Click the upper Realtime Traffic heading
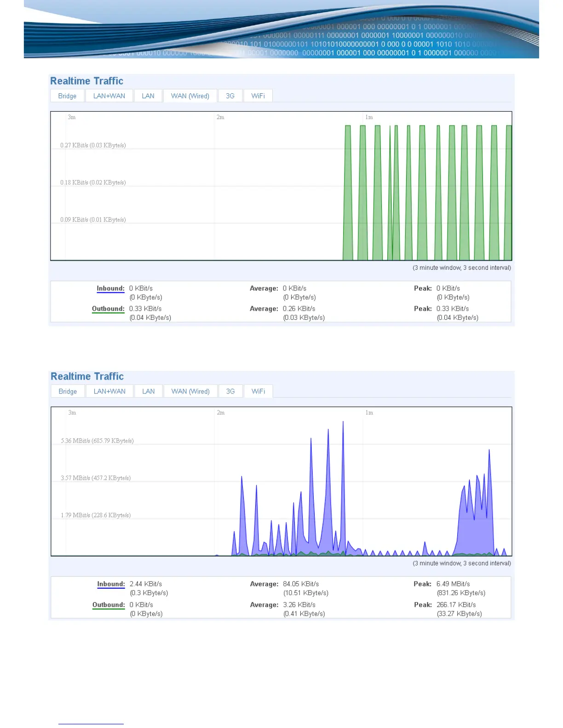 (x=87, y=81)
